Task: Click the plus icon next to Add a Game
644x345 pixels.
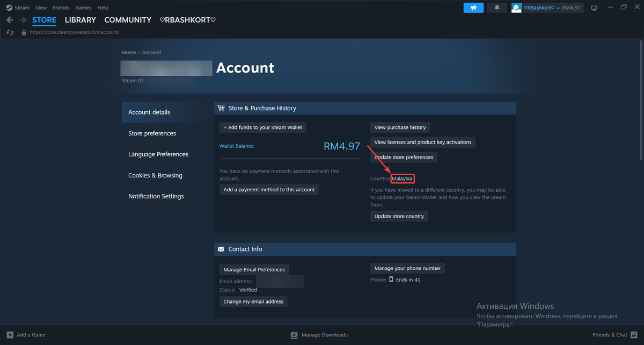Action: 9,335
